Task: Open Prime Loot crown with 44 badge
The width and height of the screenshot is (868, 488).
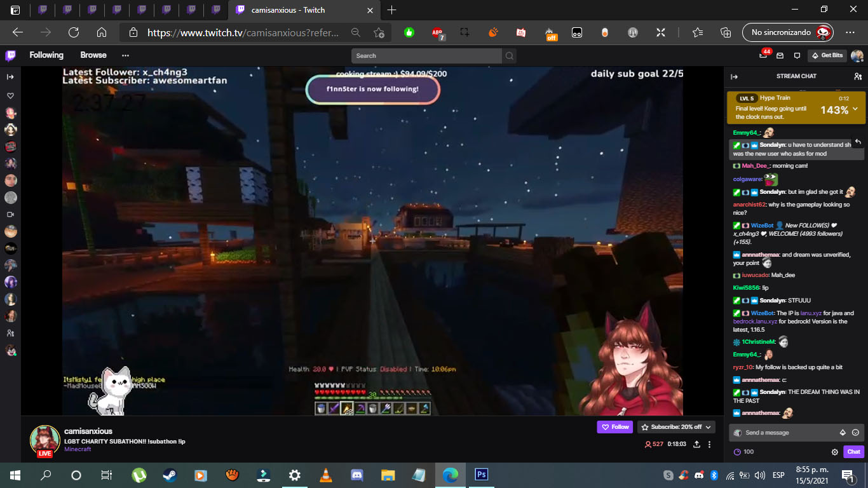Action: (764, 55)
